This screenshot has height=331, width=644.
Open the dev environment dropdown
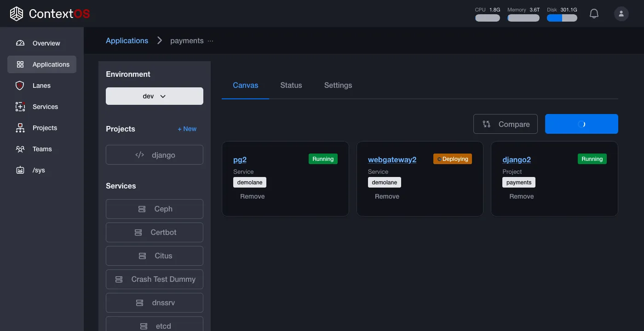pyautogui.click(x=155, y=96)
